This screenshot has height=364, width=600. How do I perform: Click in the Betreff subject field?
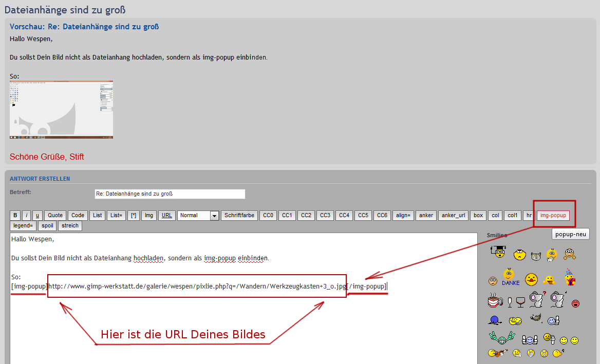tap(170, 194)
